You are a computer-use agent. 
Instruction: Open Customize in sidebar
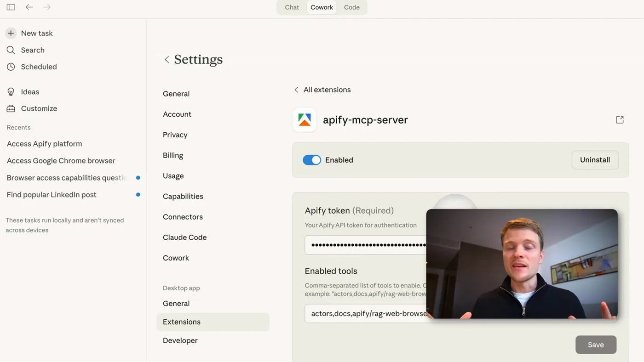(x=39, y=108)
